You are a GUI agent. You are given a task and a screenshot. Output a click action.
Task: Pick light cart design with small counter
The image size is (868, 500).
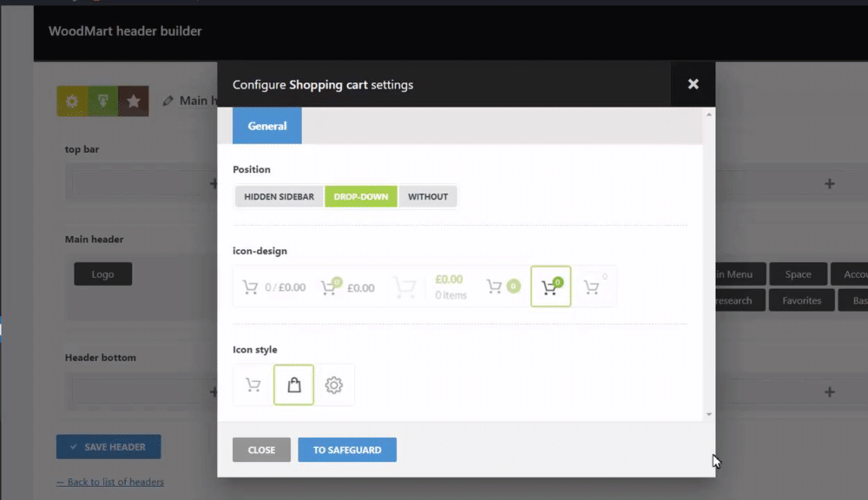[x=594, y=286]
